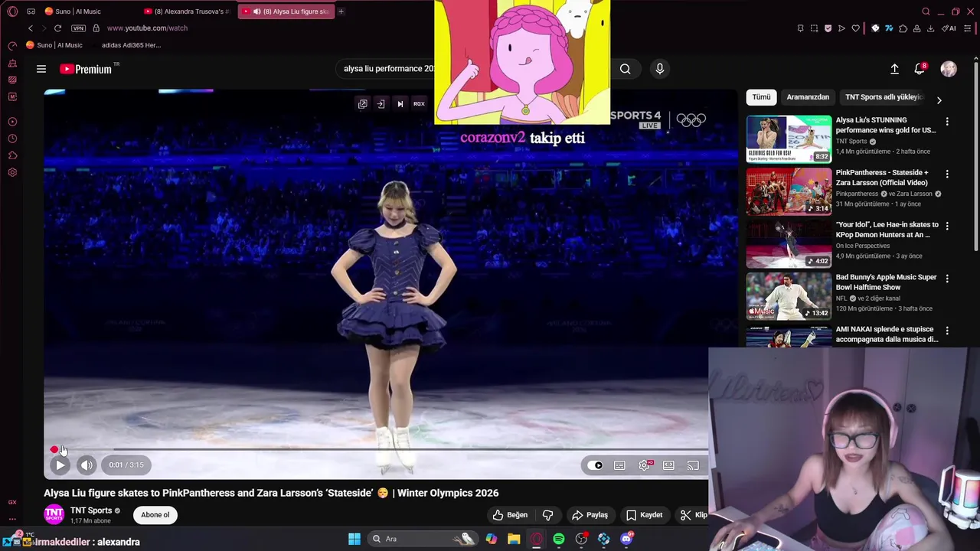Show more filter chips with right chevron
Image resolution: width=980 pixels, height=551 pixels.
click(939, 99)
